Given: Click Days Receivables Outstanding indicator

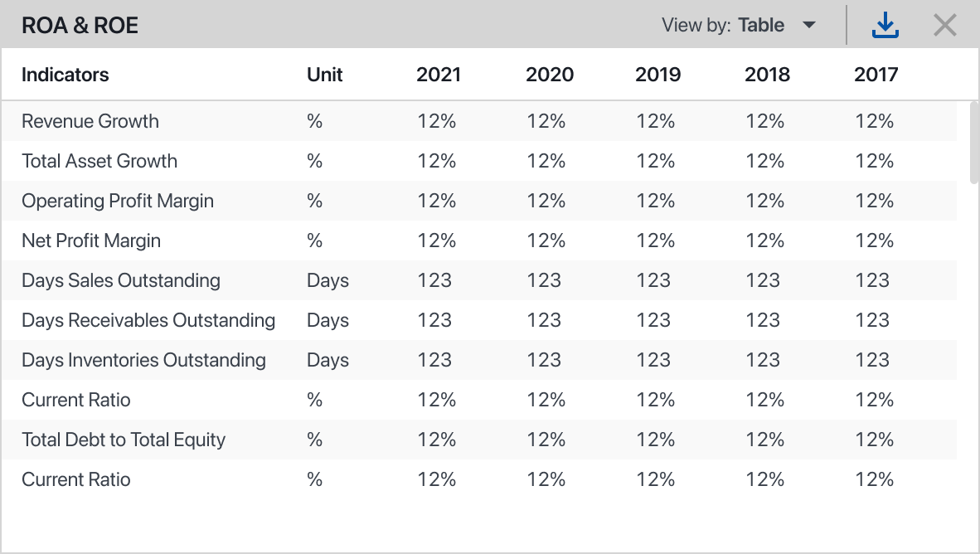Looking at the screenshot, I should (x=148, y=320).
